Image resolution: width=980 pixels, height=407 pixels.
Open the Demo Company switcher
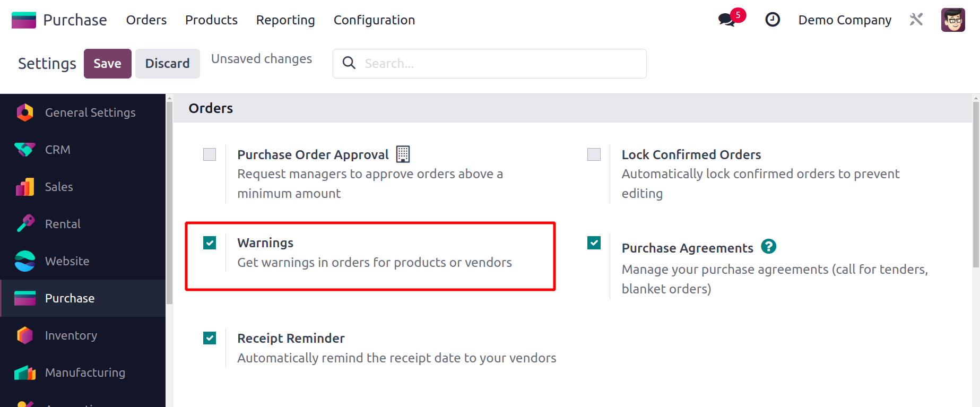(x=844, y=20)
